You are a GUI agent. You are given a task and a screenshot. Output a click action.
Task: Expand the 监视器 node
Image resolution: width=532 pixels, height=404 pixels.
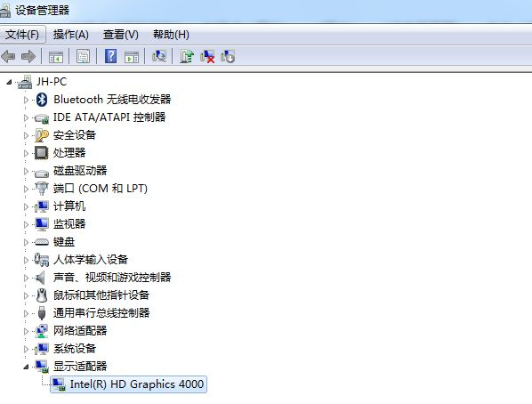coord(26,224)
